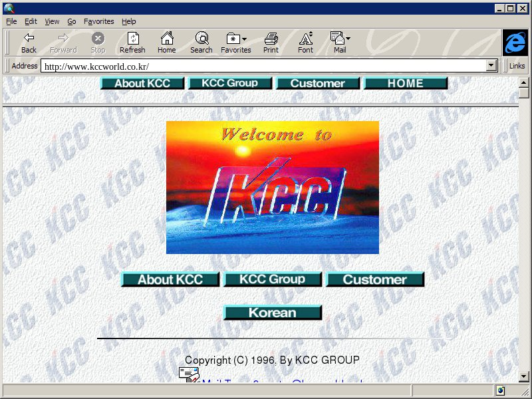The height and width of the screenshot is (399, 532).
Task: Click the Print toolbar icon
Action: click(x=271, y=39)
